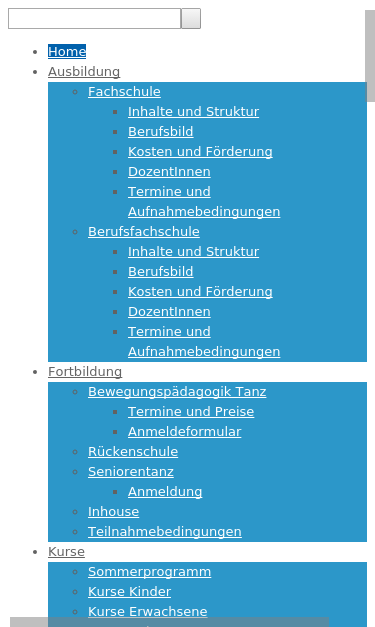The width and height of the screenshot is (375, 627).
Task: Click the search submit button
Action: (x=191, y=18)
